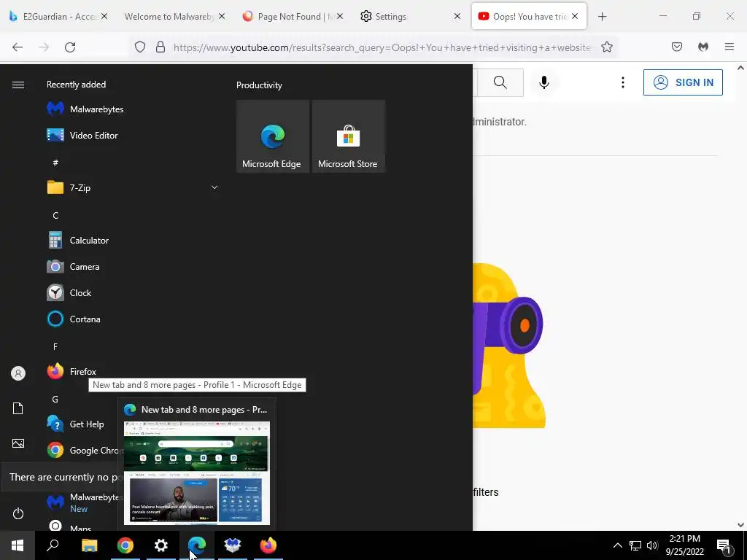Click the C letter group header
Image resolution: width=747 pixels, height=560 pixels.
(55, 215)
